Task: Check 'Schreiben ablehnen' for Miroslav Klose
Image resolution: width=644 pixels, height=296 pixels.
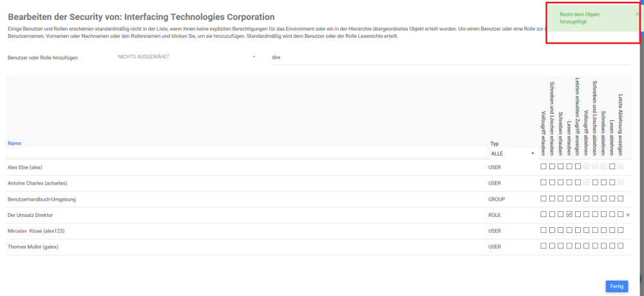Action: point(604,230)
